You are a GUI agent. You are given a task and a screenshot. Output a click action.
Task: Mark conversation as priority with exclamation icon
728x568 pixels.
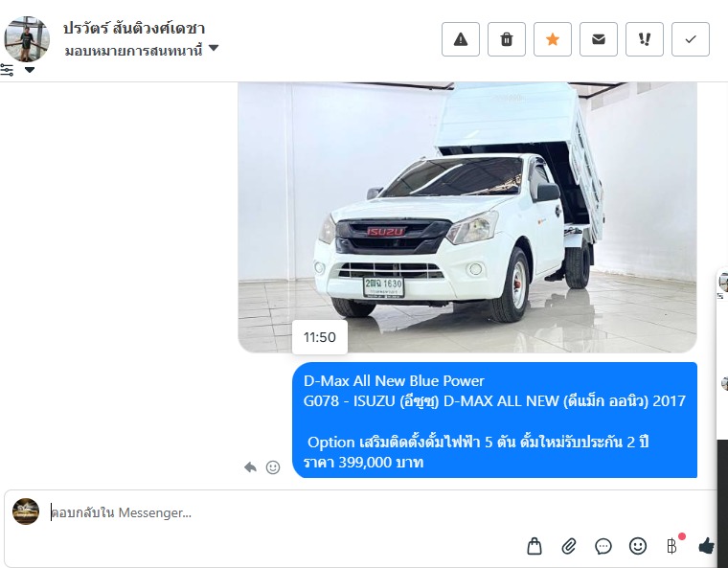coord(645,39)
